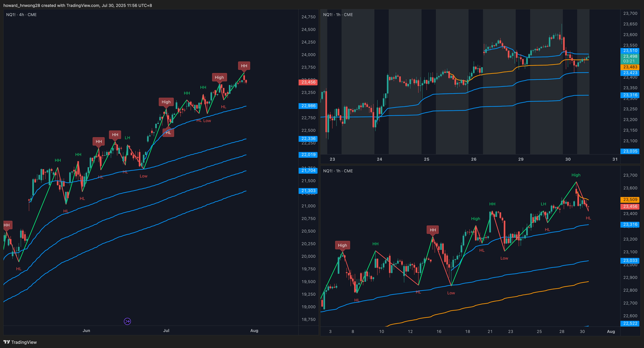
Task: Click the green LH label on the 4h chart
Action: tap(127, 138)
